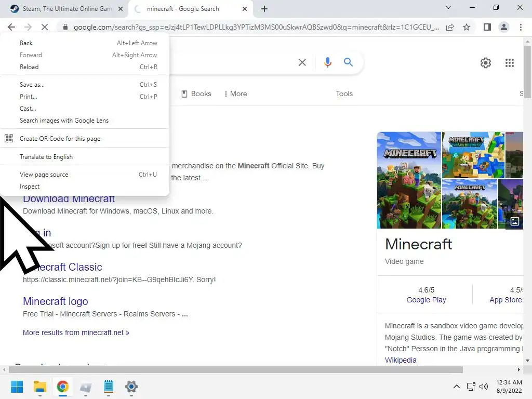The image size is (532, 399).
Task: Open Google Play rating link
Action: [x=426, y=300]
